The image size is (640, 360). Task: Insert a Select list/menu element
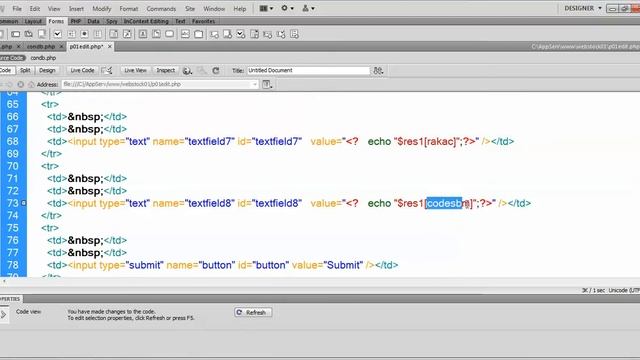click(x=114, y=34)
